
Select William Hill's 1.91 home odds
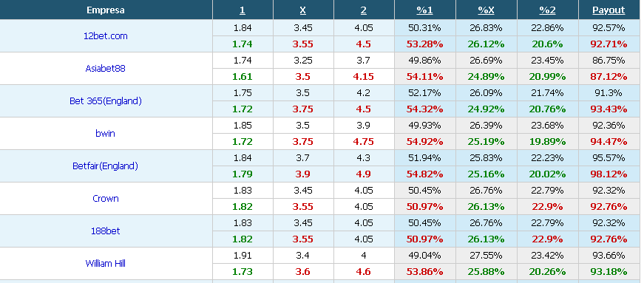tap(243, 256)
